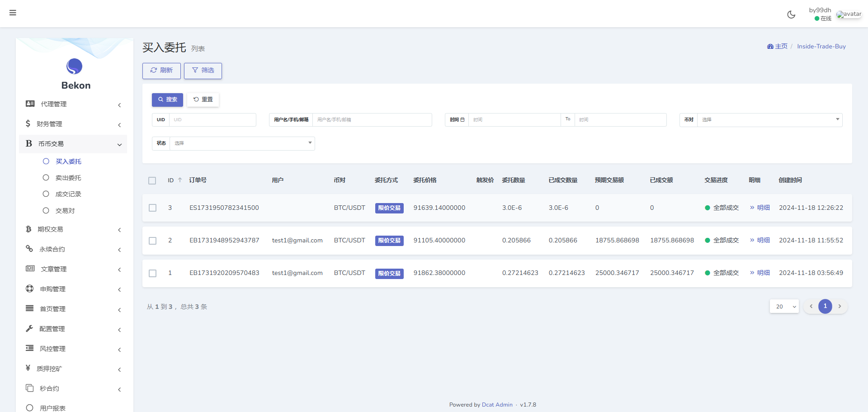Click the ID column sort arrow
The width and height of the screenshot is (868, 412).
(180, 180)
